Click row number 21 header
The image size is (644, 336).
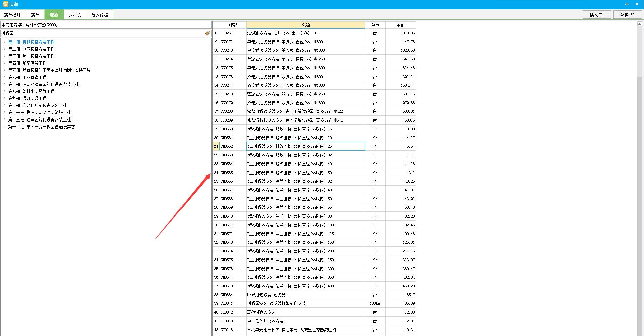(x=216, y=146)
